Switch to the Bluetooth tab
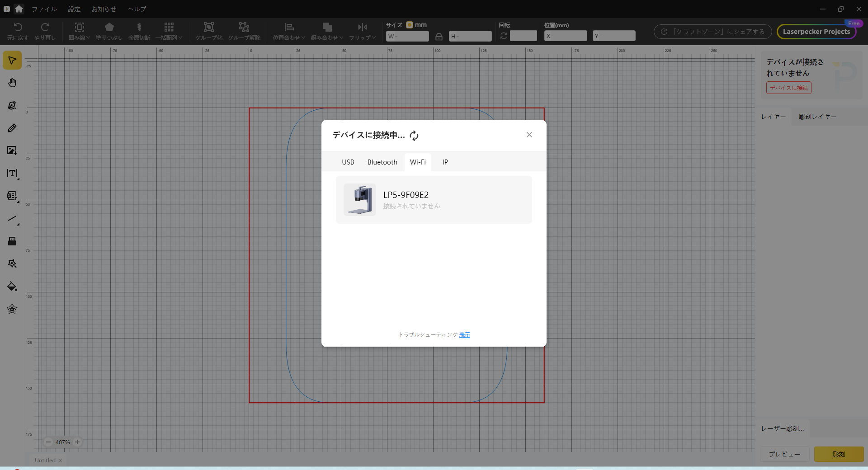 [382, 162]
